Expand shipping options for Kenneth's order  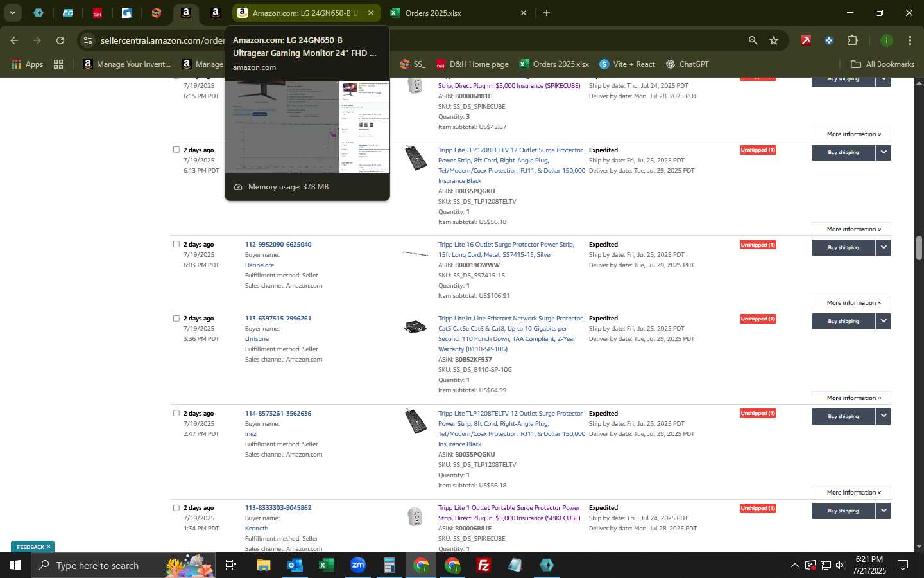pyautogui.click(x=884, y=511)
